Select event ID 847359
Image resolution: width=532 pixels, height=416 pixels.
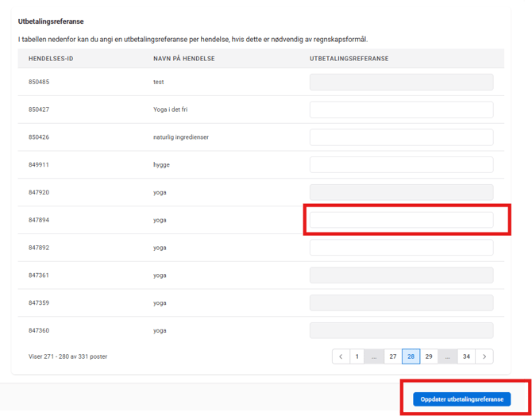tap(39, 302)
